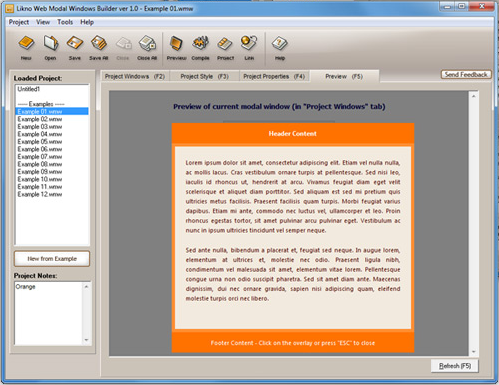Click the orange Footer Content bar
Image resolution: width=499 pixels, height=385 pixels.
tap(293, 343)
